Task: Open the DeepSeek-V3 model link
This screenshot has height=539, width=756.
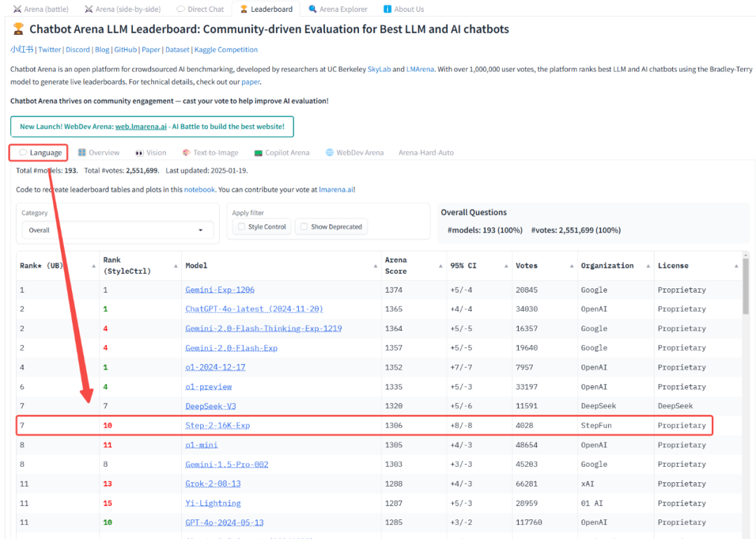Action: pyautogui.click(x=211, y=406)
